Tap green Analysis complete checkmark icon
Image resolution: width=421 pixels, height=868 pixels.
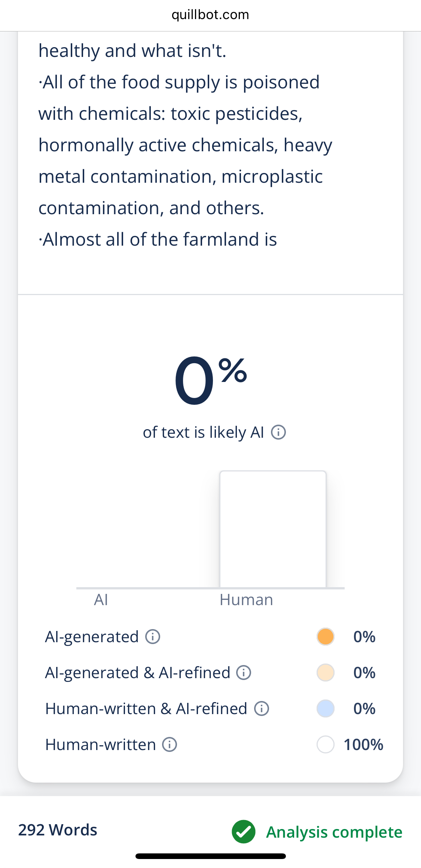point(244,832)
